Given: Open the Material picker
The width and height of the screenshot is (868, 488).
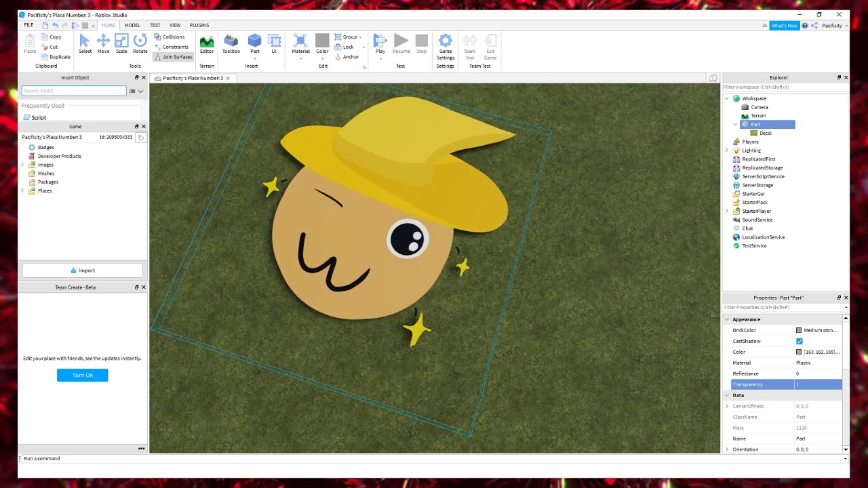Looking at the screenshot, I should 300,44.
